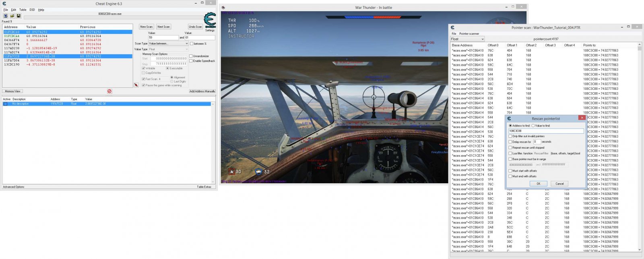
Task: Click Cancel in Rescan pointerlist dialog
Action: coord(559,184)
